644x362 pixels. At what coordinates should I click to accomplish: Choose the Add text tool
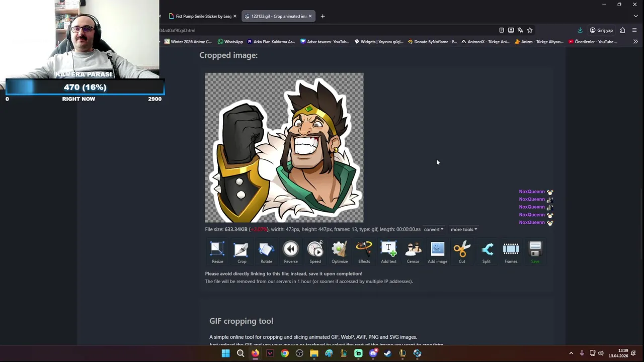point(388,252)
